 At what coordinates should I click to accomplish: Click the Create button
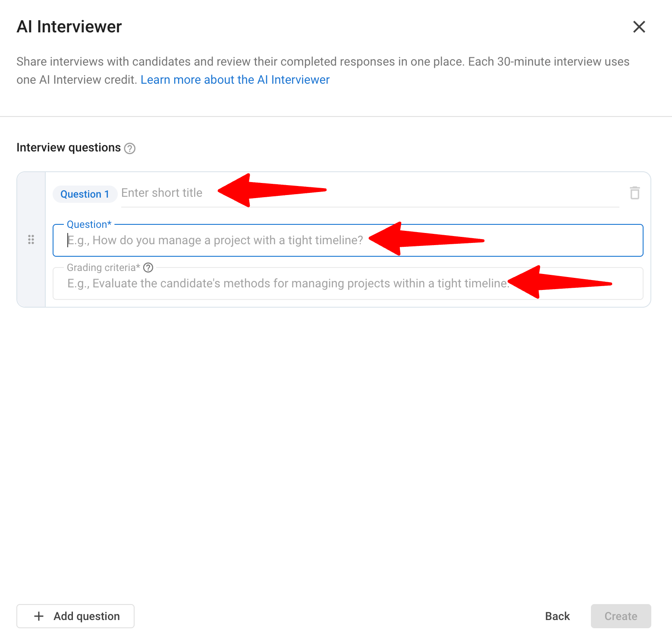[621, 616]
